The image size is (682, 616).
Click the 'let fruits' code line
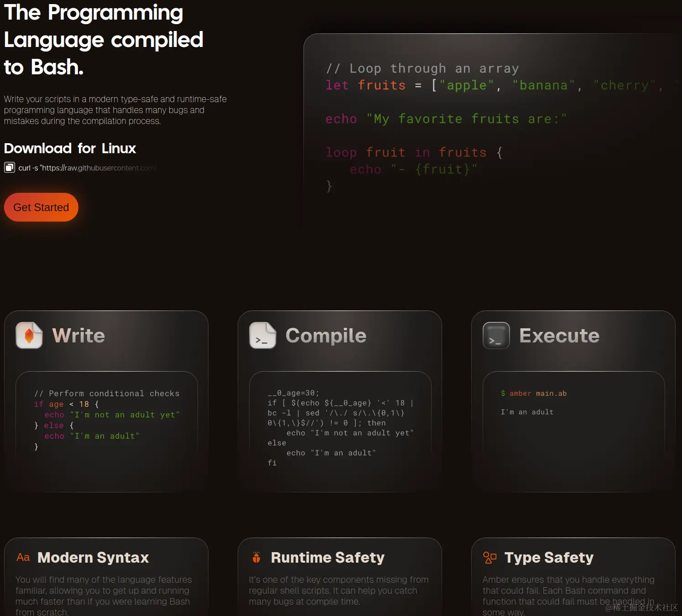[503, 85]
